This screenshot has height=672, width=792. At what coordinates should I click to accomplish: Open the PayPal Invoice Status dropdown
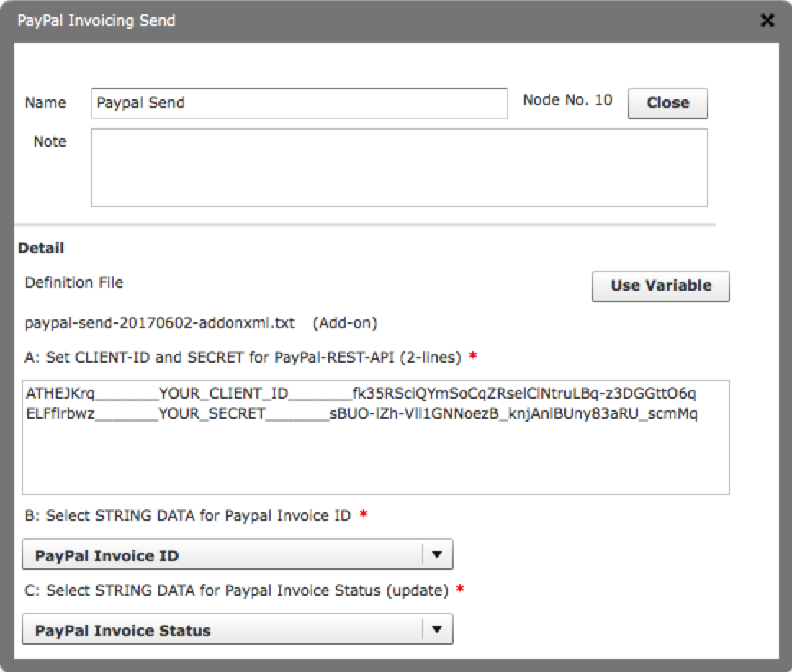[223, 630]
